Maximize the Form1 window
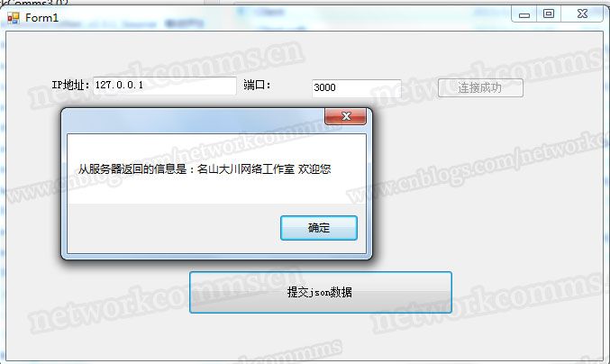610x364 pixels. (549, 14)
